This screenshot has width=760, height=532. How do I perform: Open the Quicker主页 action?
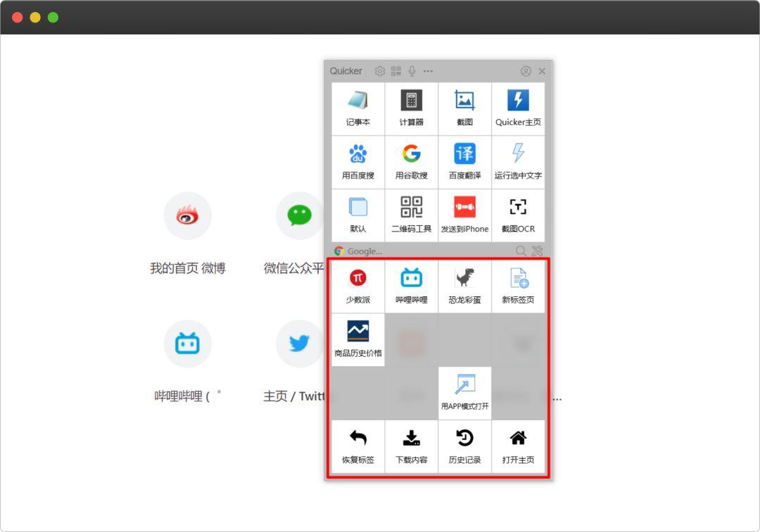518,109
